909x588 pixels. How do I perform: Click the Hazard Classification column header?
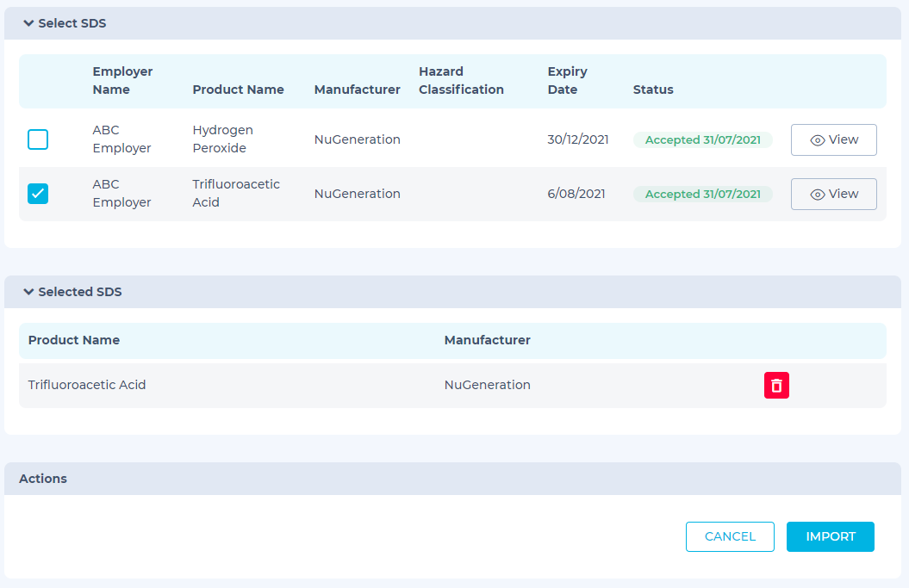tap(461, 81)
